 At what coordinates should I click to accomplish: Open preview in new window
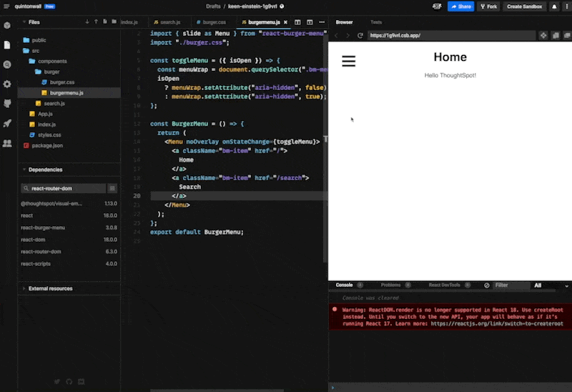pyautogui.click(x=567, y=35)
